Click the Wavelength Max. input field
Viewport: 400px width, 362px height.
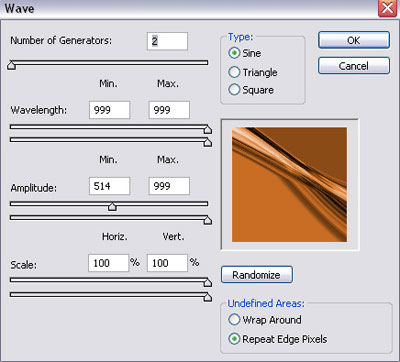pos(169,110)
